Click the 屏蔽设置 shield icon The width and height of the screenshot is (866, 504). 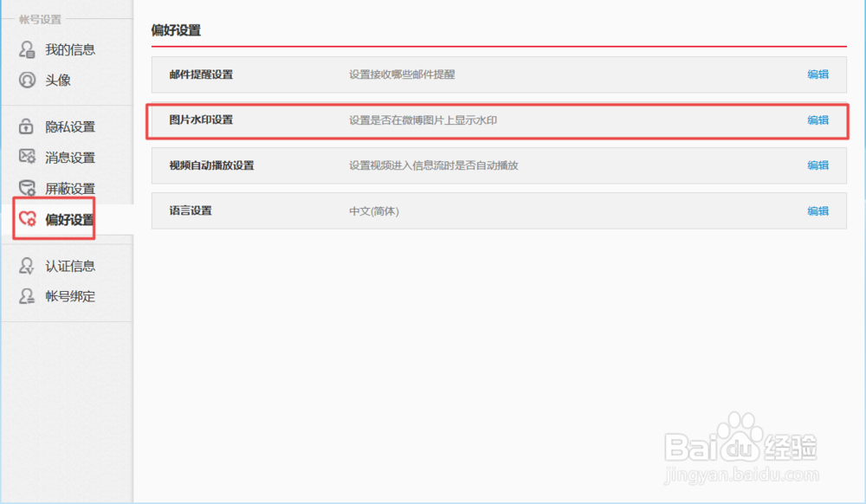click(x=27, y=188)
